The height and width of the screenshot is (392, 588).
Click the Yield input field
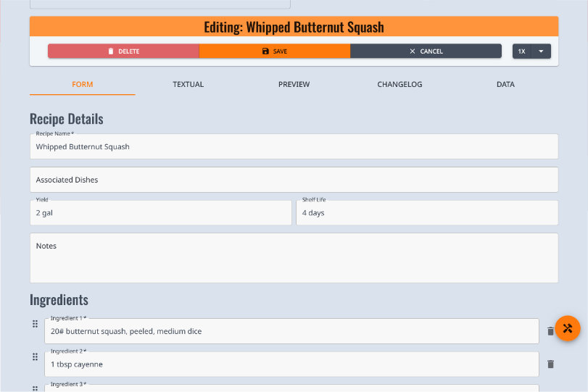[160, 214]
